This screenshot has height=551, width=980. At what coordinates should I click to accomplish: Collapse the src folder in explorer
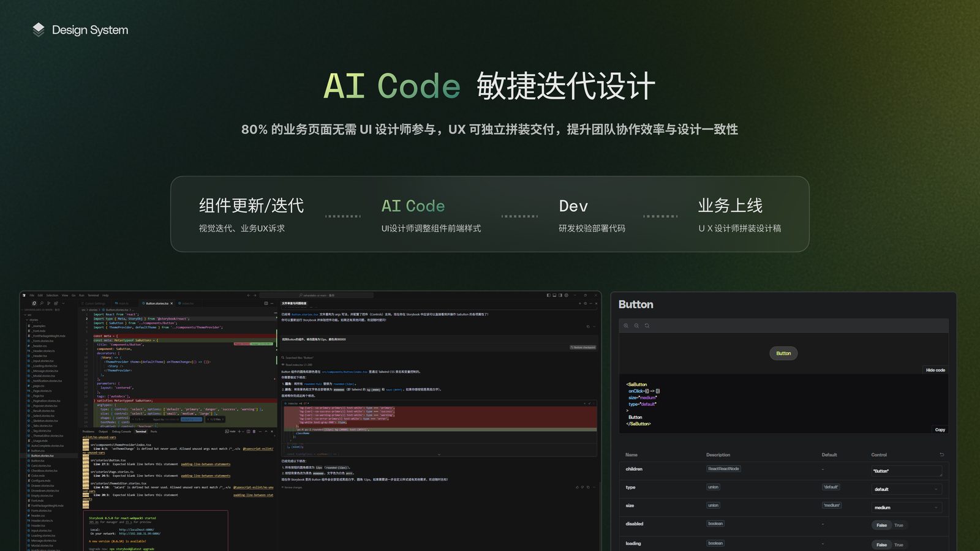tap(28, 315)
